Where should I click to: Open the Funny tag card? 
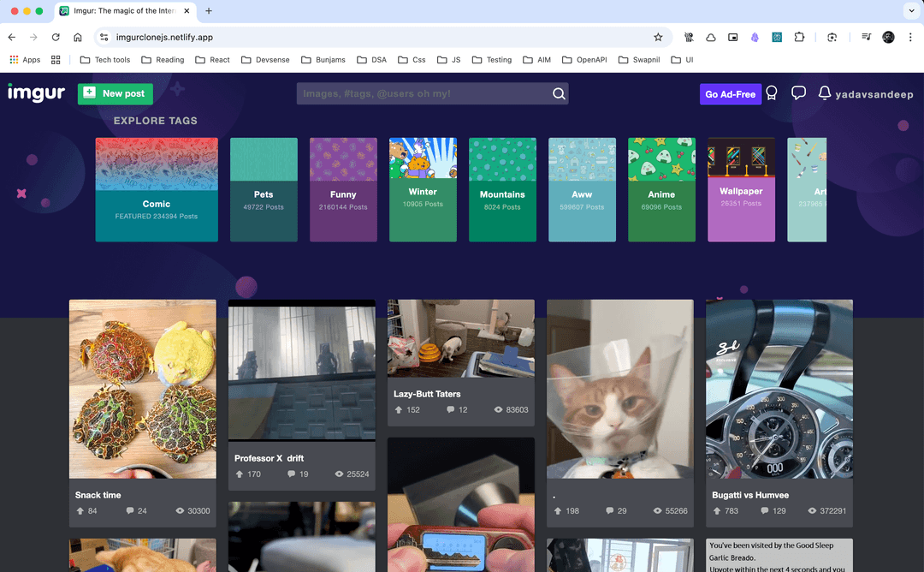pos(343,190)
